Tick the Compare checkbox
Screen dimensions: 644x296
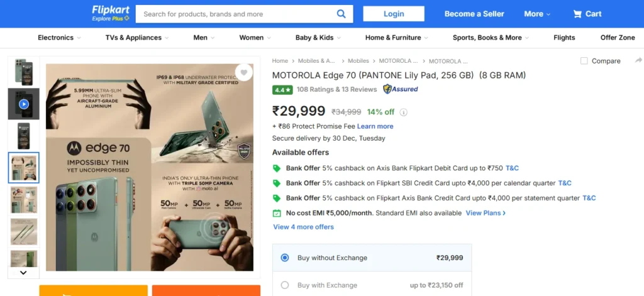(x=584, y=61)
